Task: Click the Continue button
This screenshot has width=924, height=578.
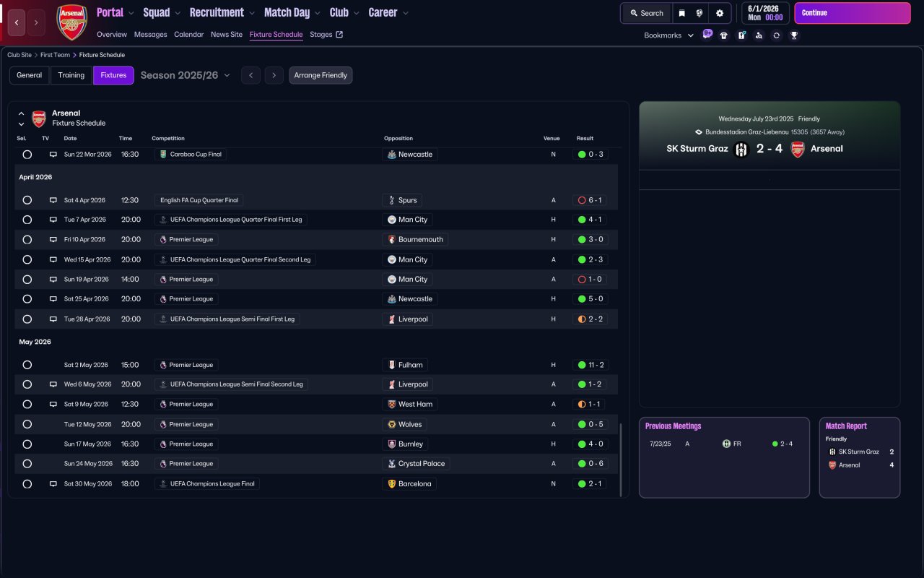Action: coord(853,13)
